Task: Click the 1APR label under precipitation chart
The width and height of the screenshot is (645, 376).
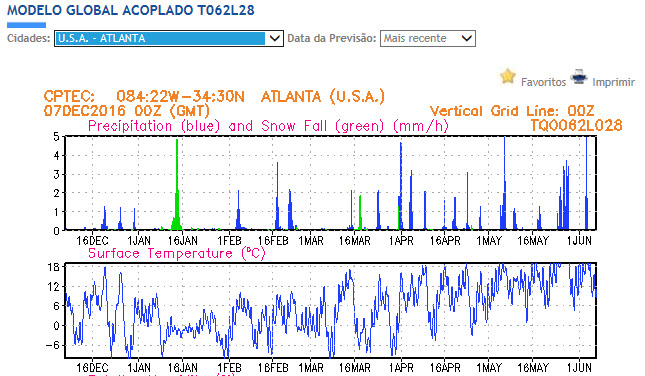Action: 401,240
